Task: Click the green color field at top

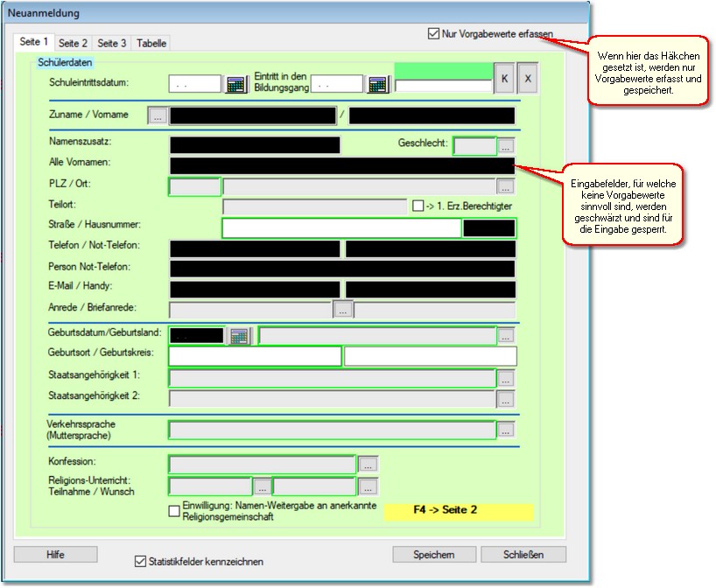Action: (x=444, y=70)
